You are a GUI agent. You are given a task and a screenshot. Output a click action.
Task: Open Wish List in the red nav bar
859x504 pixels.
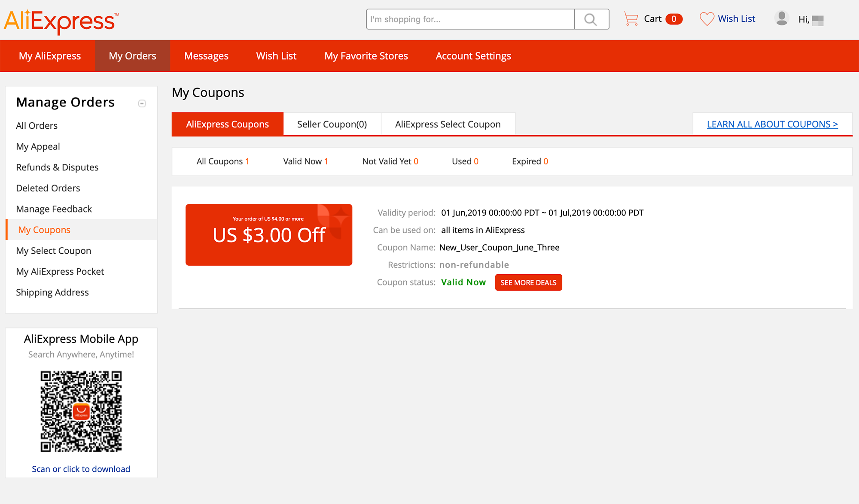click(x=276, y=56)
